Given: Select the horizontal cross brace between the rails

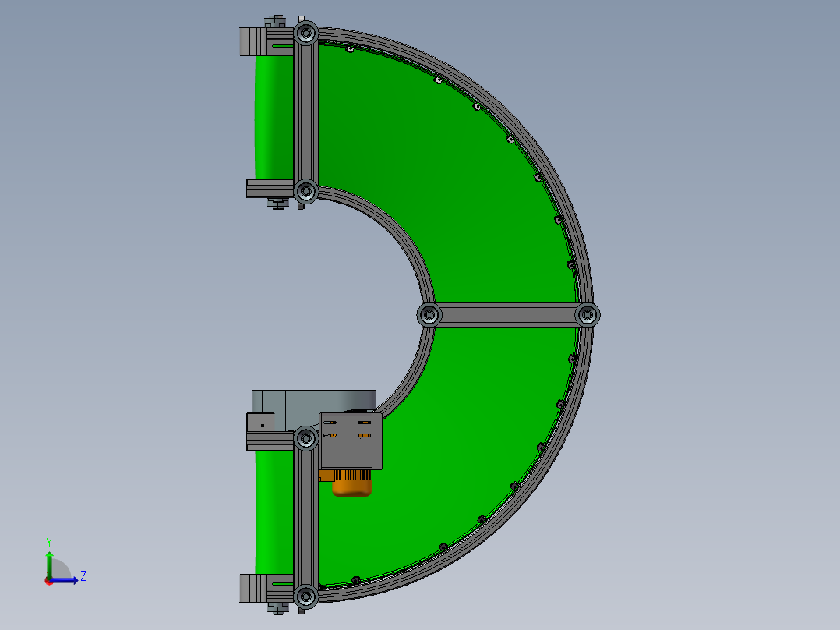Looking at the screenshot, I should point(508,315).
